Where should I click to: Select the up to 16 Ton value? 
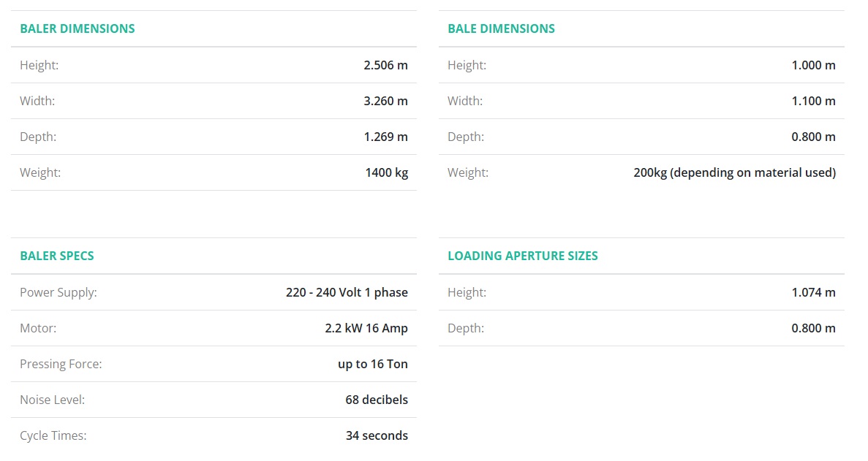point(373,364)
